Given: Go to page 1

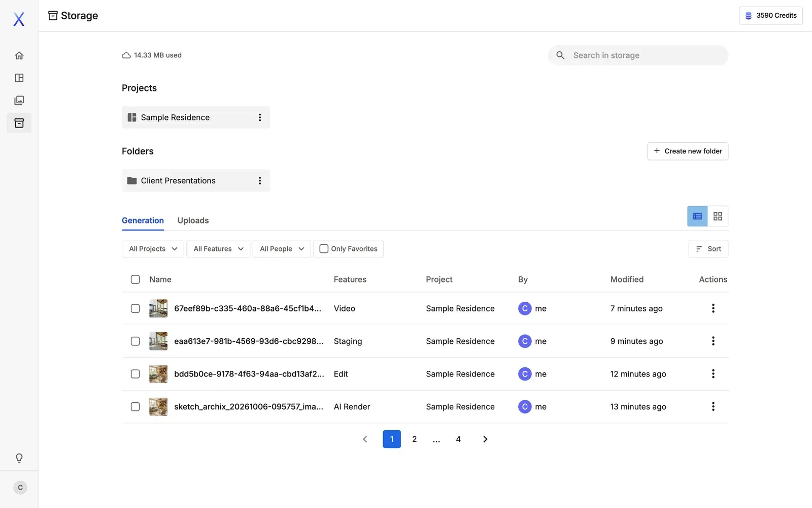Looking at the screenshot, I should tap(392, 439).
